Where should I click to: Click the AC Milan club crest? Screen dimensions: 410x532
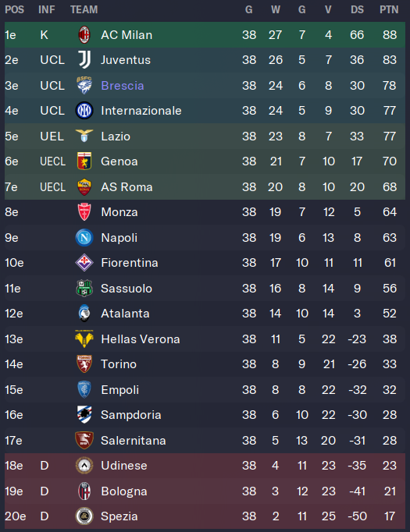point(84,34)
